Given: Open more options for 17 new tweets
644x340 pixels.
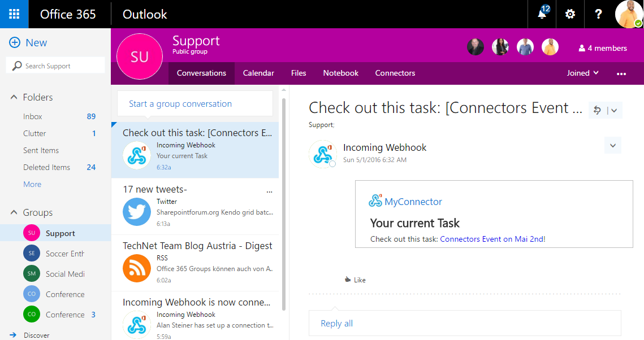Looking at the screenshot, I should (x=269, y=191).
